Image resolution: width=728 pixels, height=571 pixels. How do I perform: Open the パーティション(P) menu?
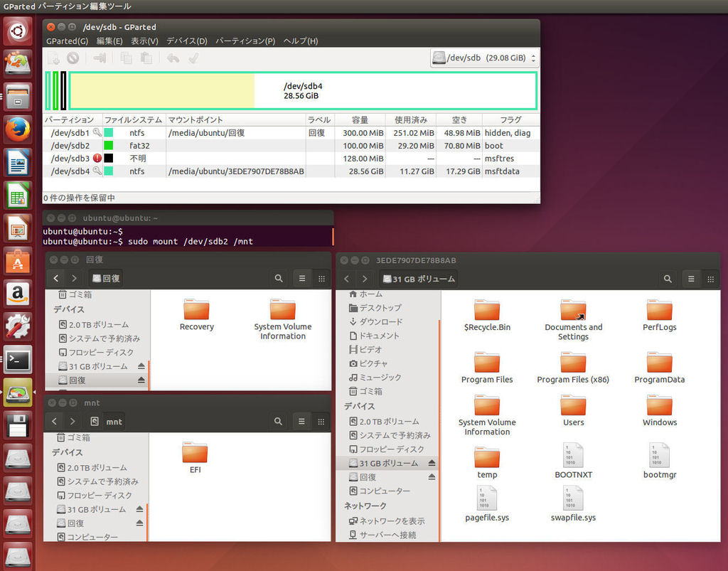coord(245,41)
